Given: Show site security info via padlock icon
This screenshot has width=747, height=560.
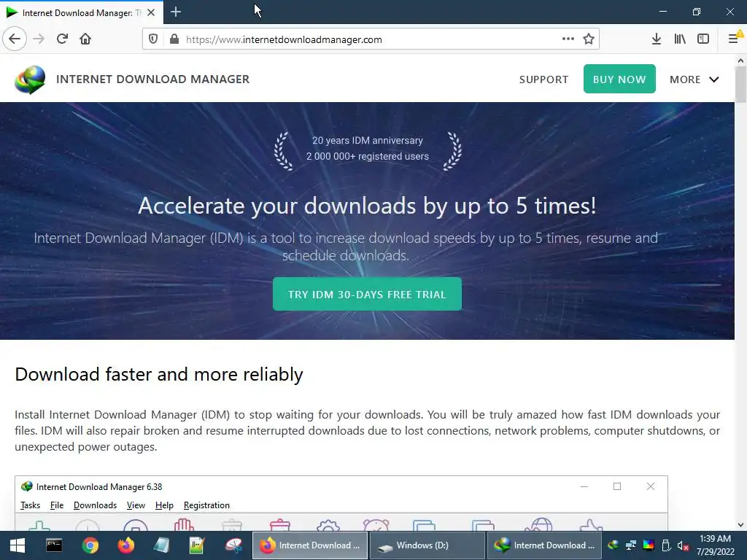Looking at the screenshot, I should click(174, 39).
